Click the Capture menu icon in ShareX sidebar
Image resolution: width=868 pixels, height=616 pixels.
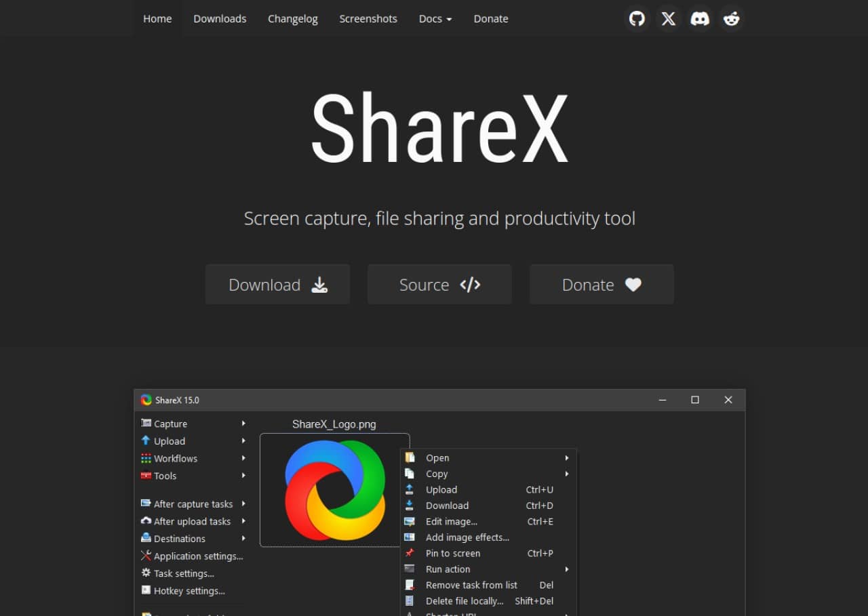coord(146,424)
